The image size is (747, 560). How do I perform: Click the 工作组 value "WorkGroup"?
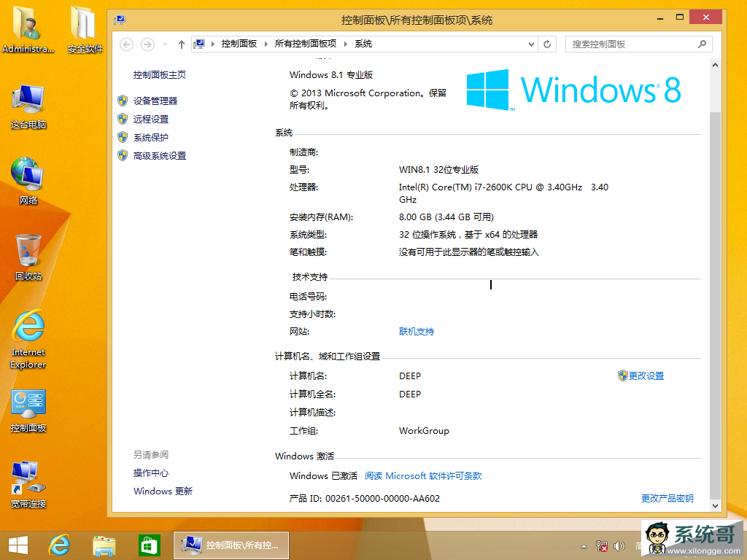[424, 430]
